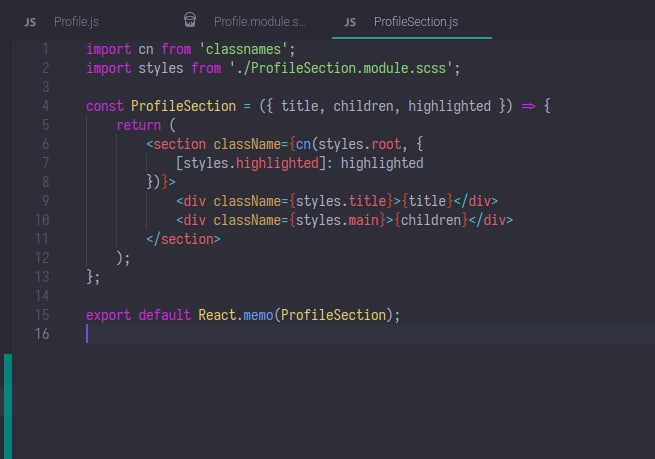Image resolution: width=655 pixels, height=459 pixels.
Task: Click the 'cn' function call on line 6
Action: point(304,145)
